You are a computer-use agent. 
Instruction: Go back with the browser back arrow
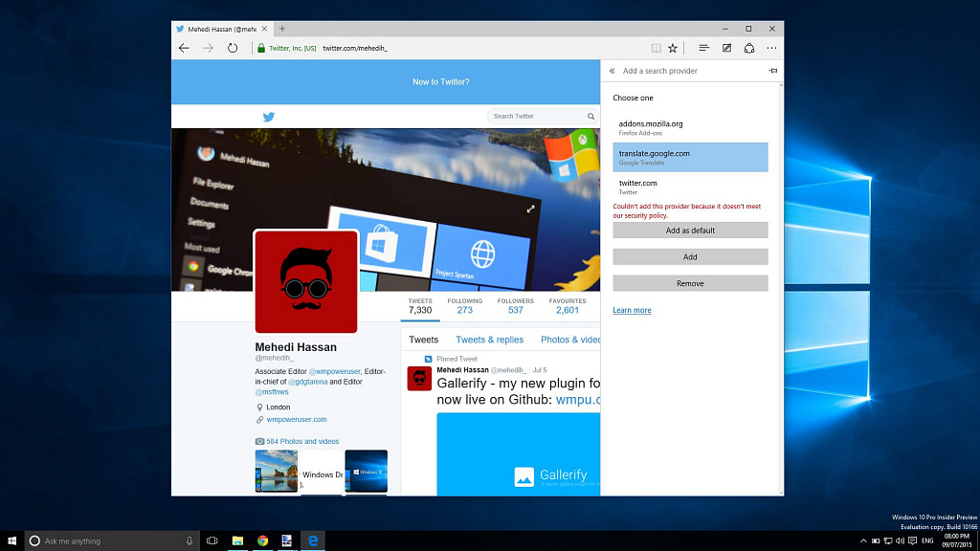coord(184,48)
